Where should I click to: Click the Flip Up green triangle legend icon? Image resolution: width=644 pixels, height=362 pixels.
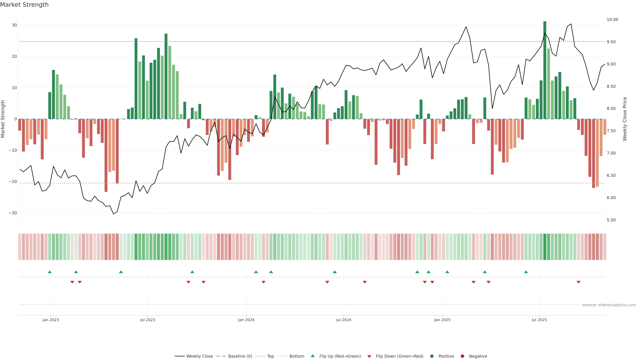coord(312,356)
